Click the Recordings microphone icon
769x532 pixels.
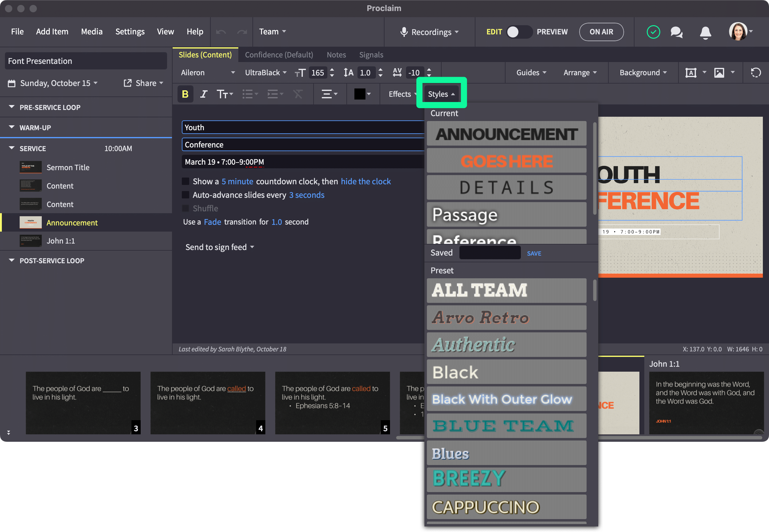click(404, 32)
